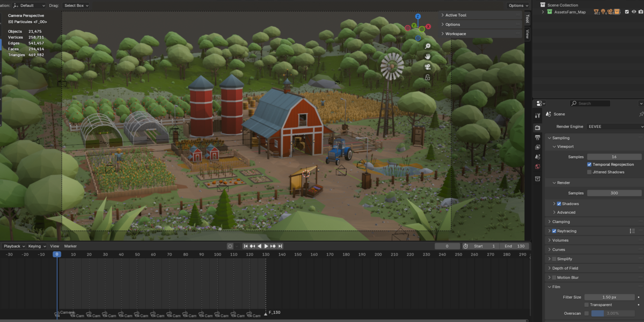644x322 pixels.
Task: Click the pin icon beside Scene header
Action: tap(641, 114)
